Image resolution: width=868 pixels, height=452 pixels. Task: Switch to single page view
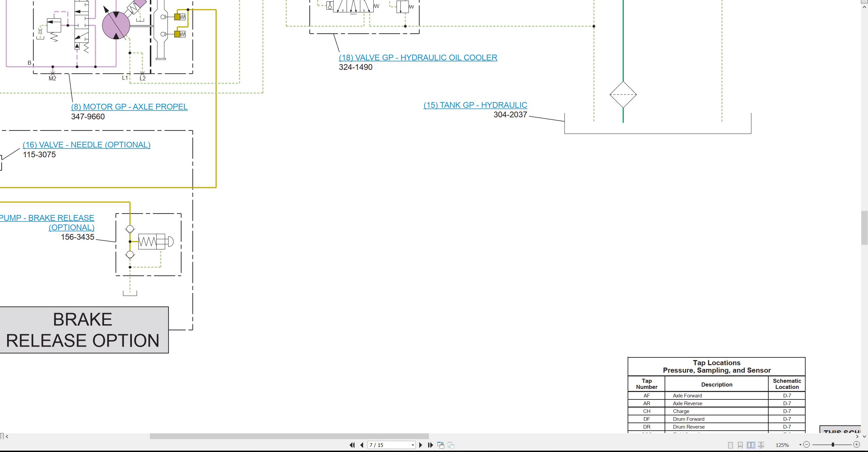pos(731,445)
